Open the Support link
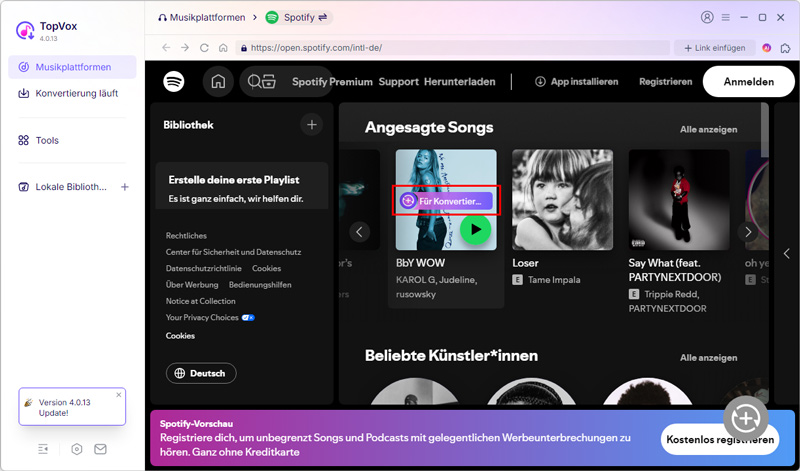The width and height of the screenshot is (800, 471). [398, 82]
